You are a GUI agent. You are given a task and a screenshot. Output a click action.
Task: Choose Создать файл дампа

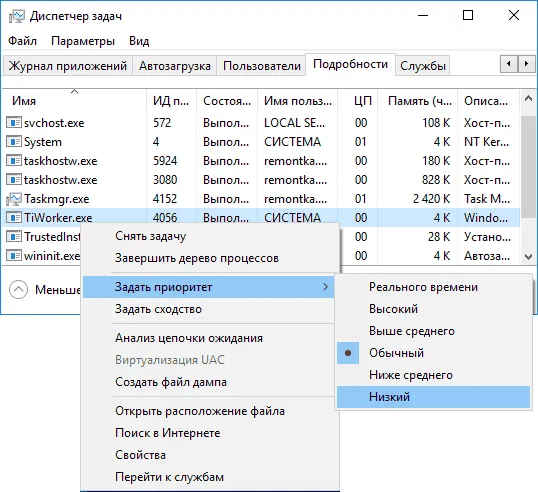210,382
